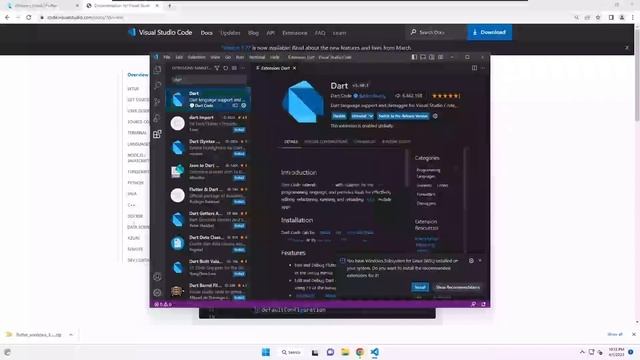Click the Install button in WSL notification
The image size is (640, 360).
point(420,287)
